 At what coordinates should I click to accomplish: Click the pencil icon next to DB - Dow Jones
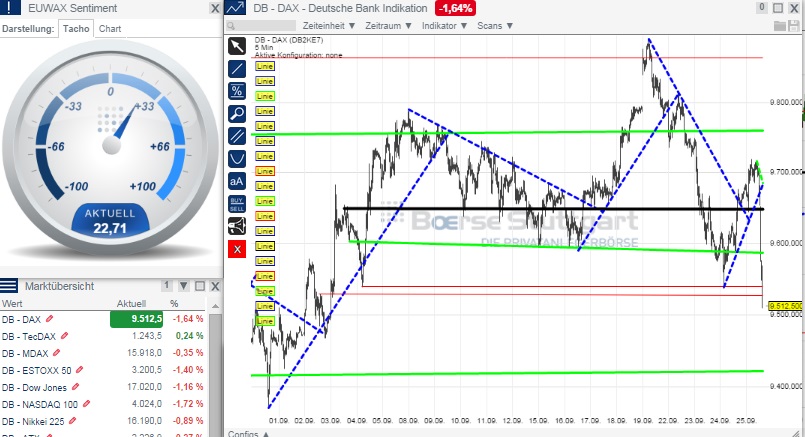point(75,387)
